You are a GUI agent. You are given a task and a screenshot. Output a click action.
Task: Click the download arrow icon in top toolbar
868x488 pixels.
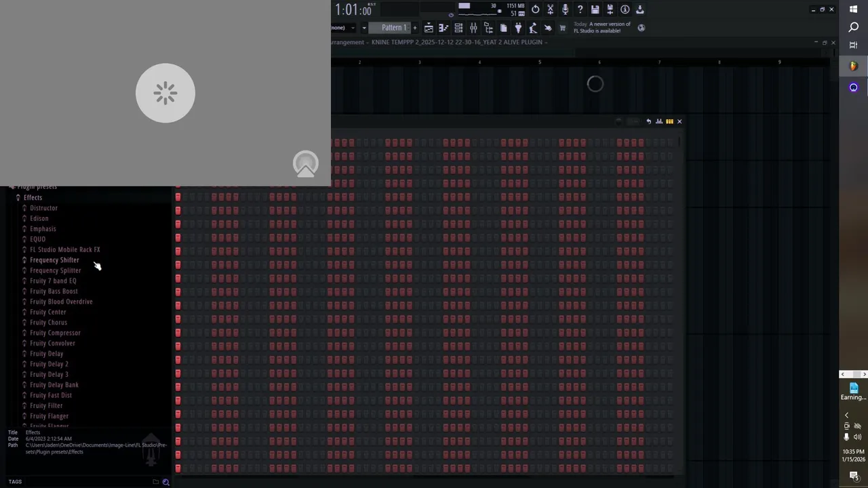tap(639, 9)
